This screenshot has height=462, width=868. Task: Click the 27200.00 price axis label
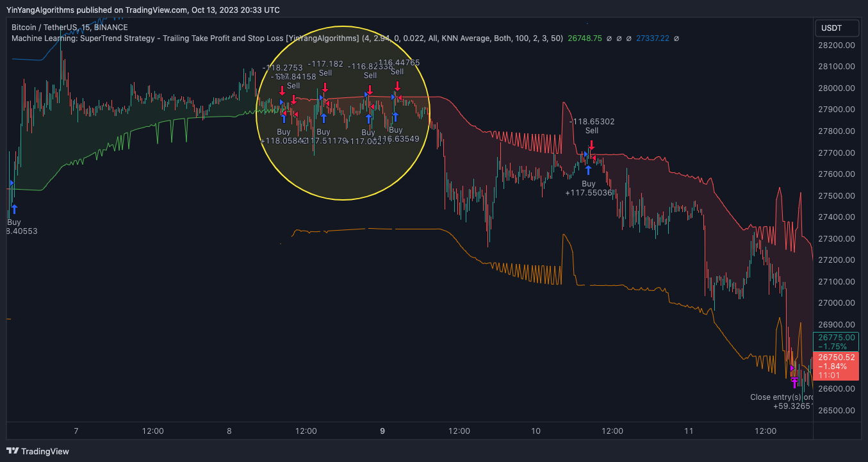[837, 260]
